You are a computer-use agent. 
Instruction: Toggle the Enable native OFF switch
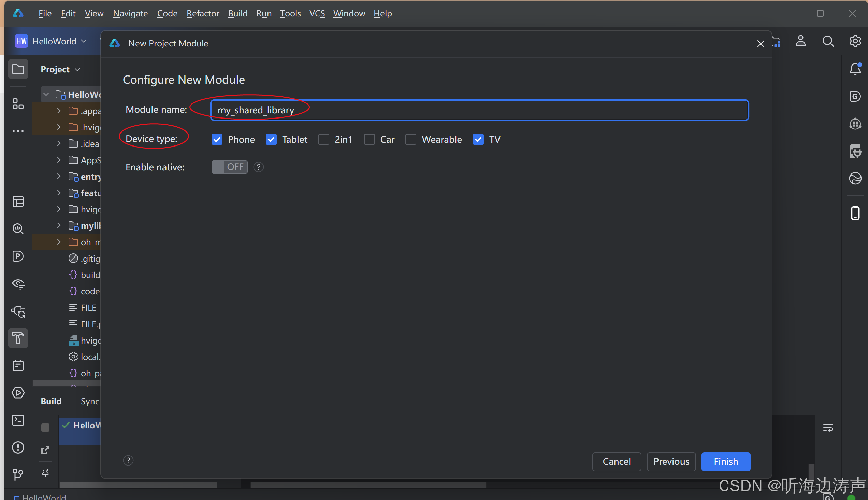(x=229, y=167)
